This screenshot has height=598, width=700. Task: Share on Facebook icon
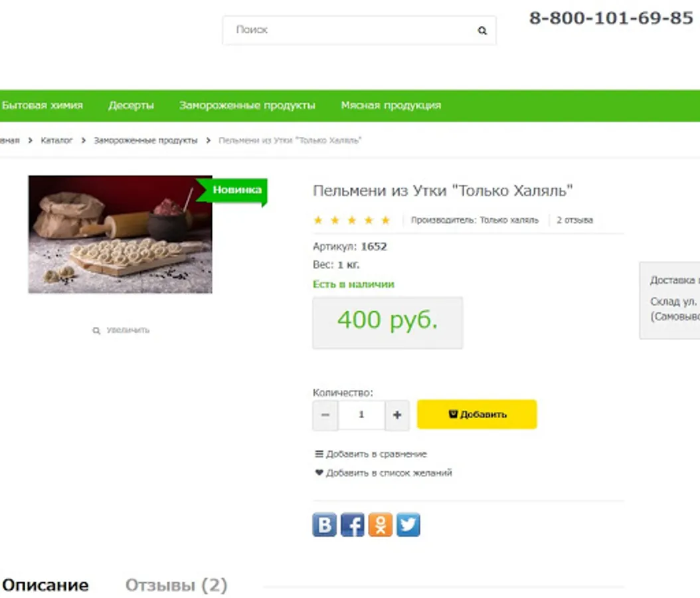click(x=353, y=525)
